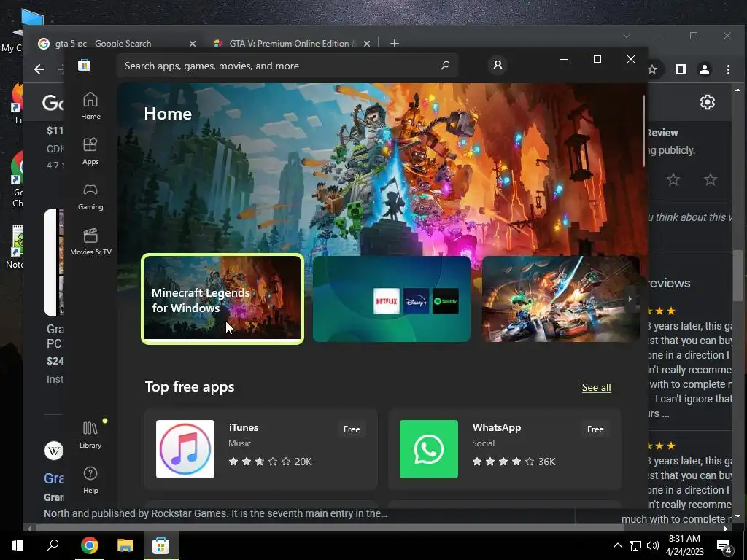Open Movies & TV in Store sidebar
The image size is (747, 560).
pos(90,241)
